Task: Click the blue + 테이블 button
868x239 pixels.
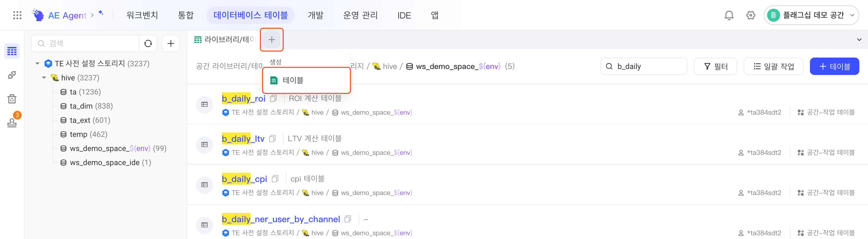Action: click(834, 66)
